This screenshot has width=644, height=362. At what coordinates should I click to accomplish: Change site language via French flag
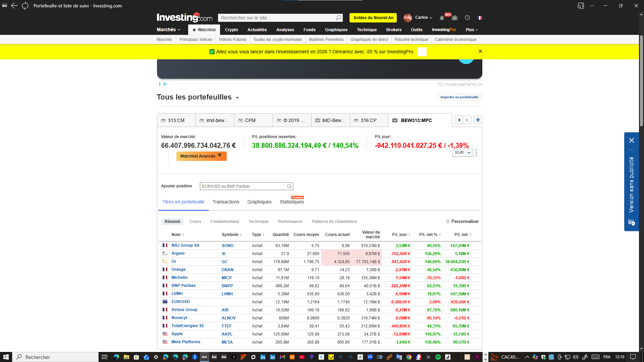pos(480,18)
